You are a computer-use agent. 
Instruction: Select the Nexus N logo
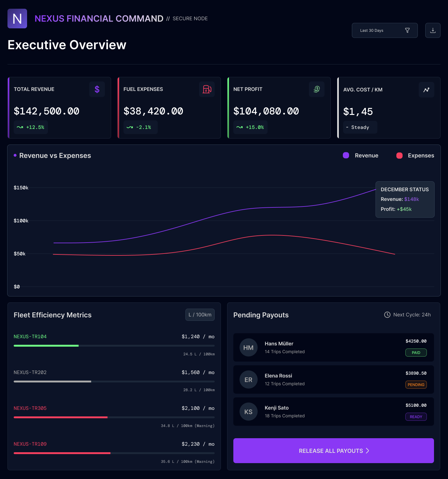(x=17, y=19)
